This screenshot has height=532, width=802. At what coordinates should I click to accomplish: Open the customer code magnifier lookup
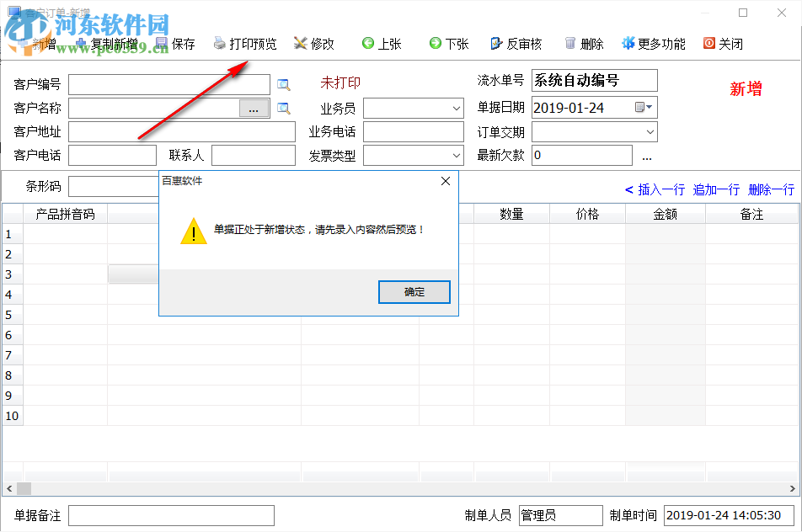click(284, 84)
